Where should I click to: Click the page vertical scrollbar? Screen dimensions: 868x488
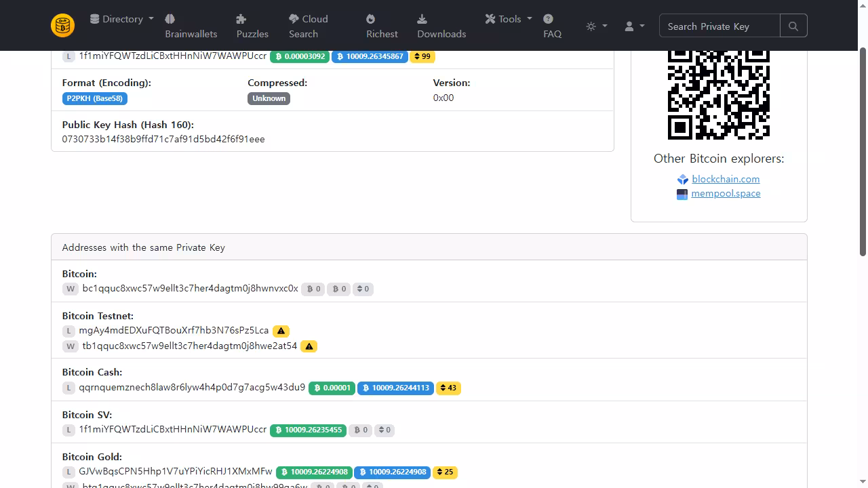(x=863, y=152)
